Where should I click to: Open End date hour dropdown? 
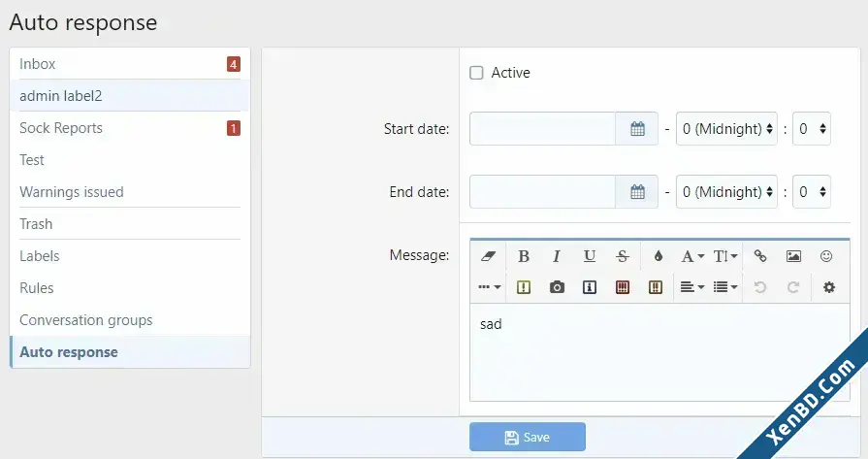coord(726,192)
